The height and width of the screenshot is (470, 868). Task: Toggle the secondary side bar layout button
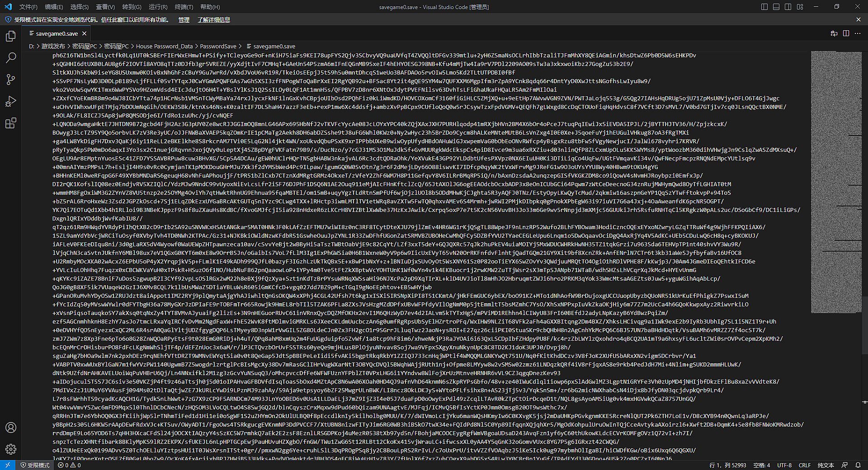click(788, 7)
